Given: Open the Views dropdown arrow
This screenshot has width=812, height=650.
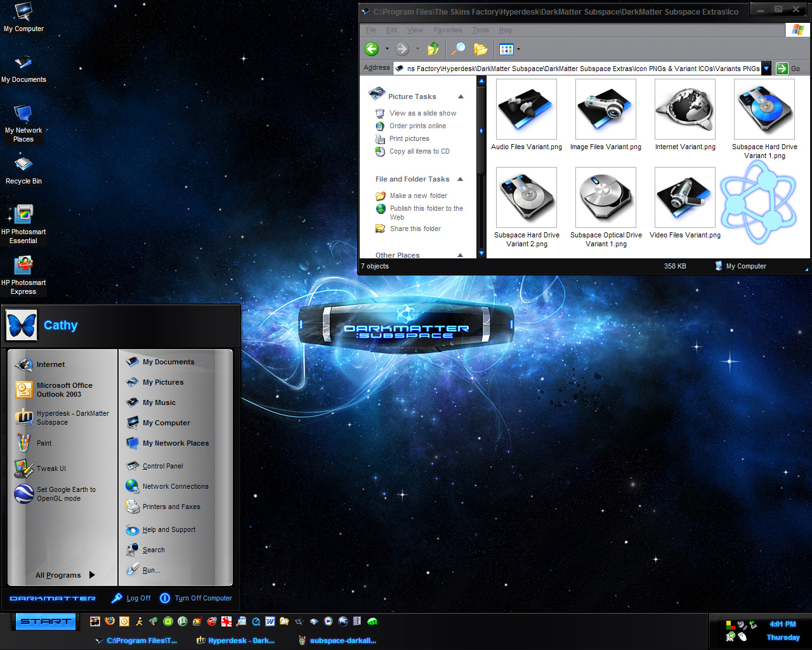Looking at the screenshot, I should [x=518, y=49].
